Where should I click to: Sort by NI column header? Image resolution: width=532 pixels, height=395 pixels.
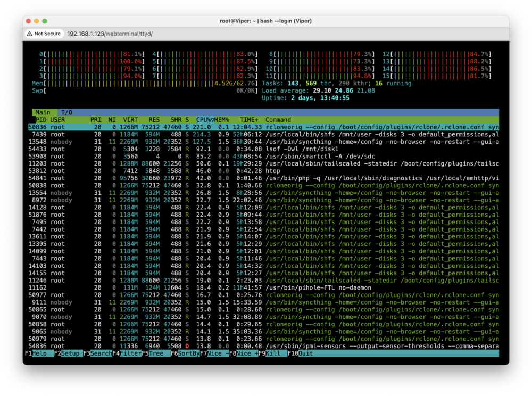point(112,120)
